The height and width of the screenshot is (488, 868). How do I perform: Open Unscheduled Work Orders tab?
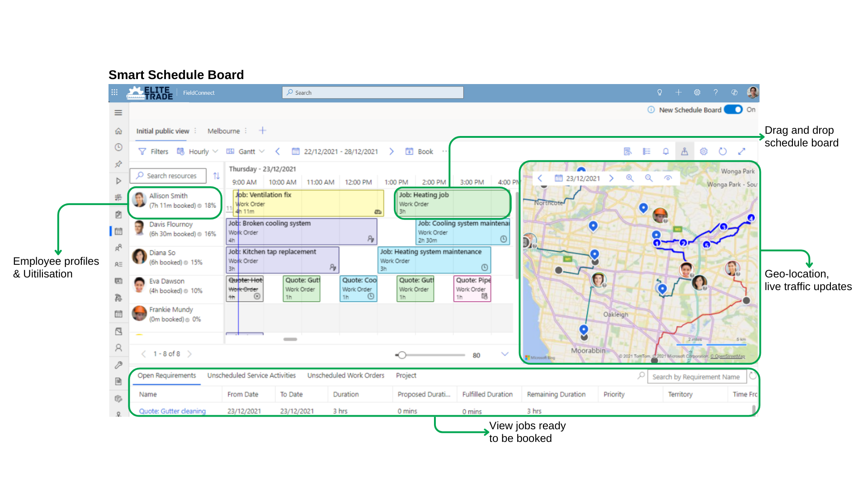[346, 375]
